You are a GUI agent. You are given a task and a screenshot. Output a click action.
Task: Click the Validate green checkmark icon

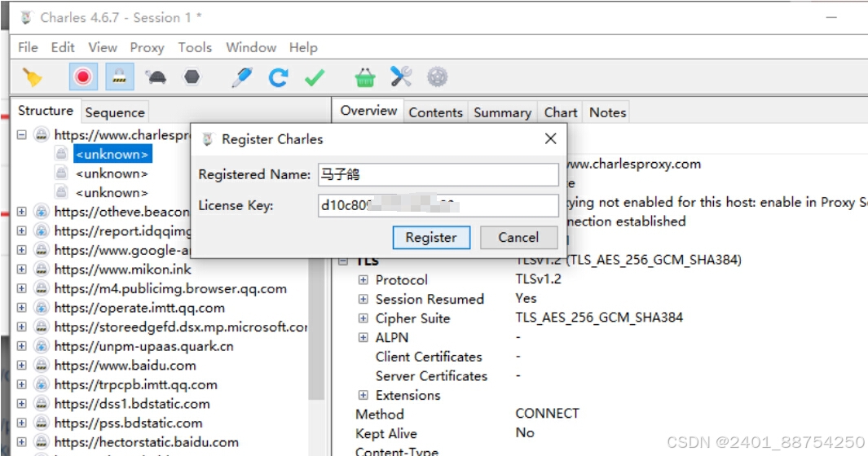click(x=315, y=77)
